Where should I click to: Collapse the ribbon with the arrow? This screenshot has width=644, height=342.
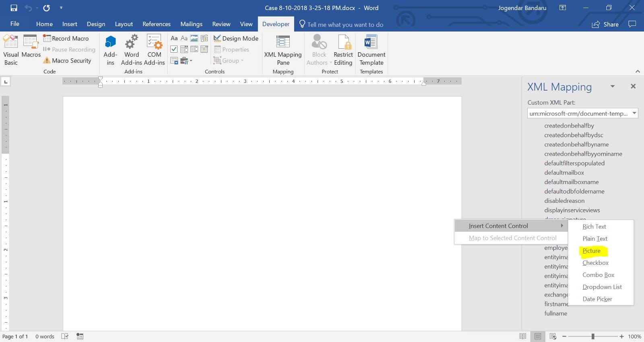(x=638, y=71)
